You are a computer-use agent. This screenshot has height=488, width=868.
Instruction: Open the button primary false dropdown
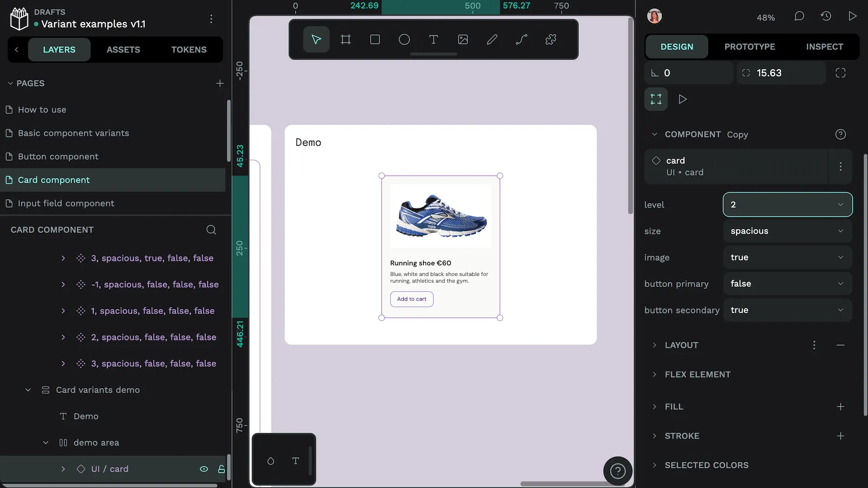pos(787,284)
